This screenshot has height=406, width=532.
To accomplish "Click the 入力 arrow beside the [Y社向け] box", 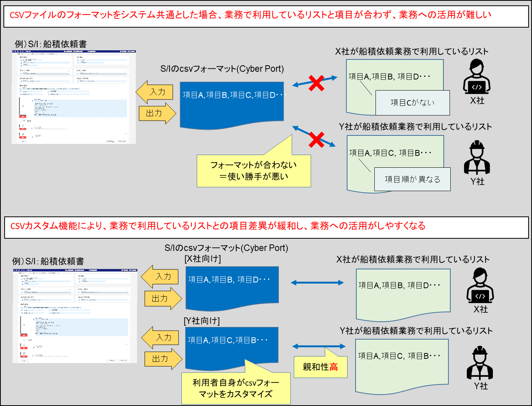I will point(160,338).
